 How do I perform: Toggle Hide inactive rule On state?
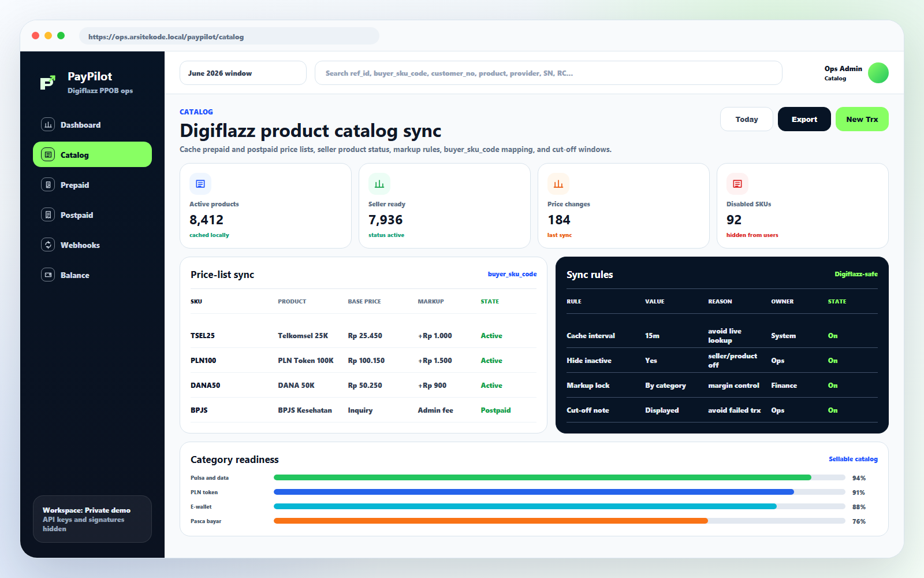click(x=833, y=361)
